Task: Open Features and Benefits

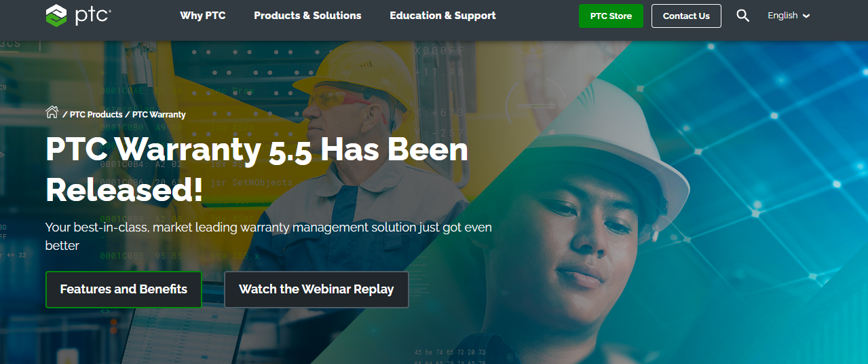Action: (124, 289)
